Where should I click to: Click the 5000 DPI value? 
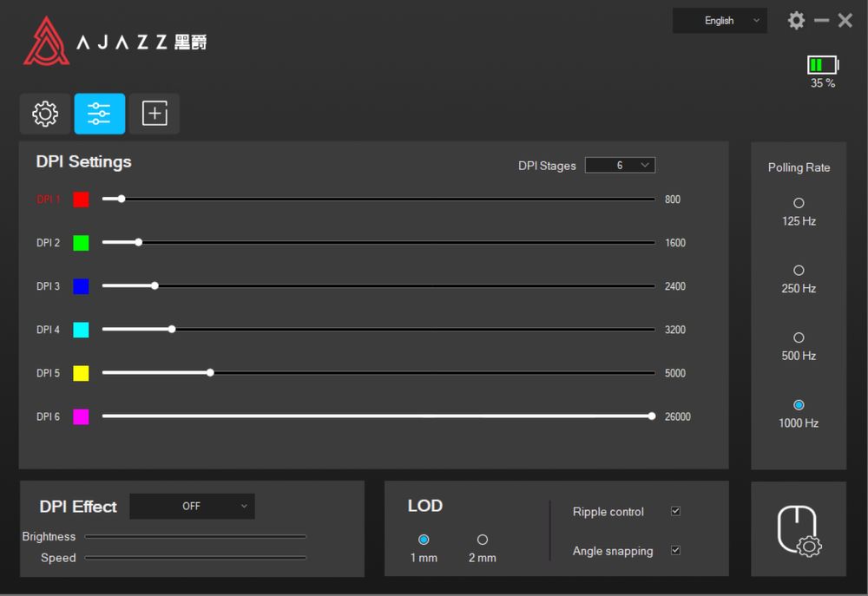coord(675,373)
